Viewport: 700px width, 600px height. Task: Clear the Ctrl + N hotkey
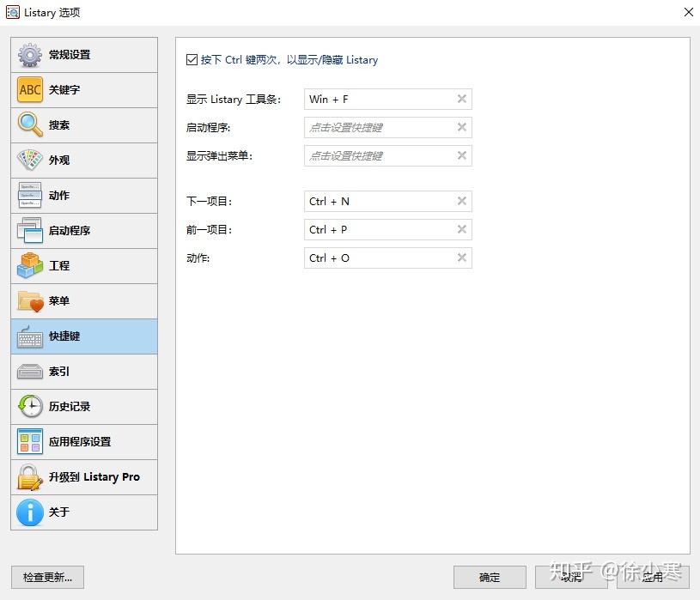click(462, 201)
